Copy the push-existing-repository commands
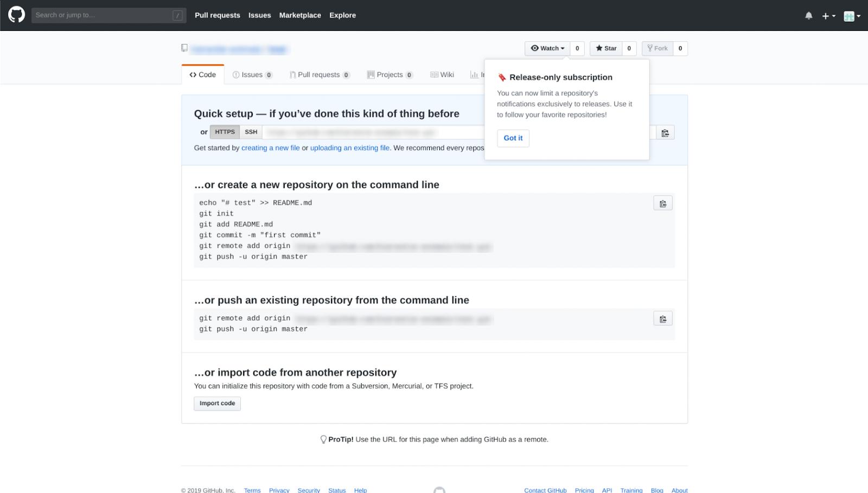868x493 pixels. [662, 318]
